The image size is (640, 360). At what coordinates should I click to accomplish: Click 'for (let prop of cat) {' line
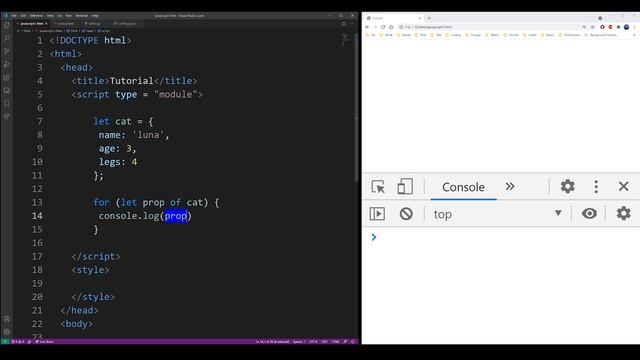tap(156, 202)
